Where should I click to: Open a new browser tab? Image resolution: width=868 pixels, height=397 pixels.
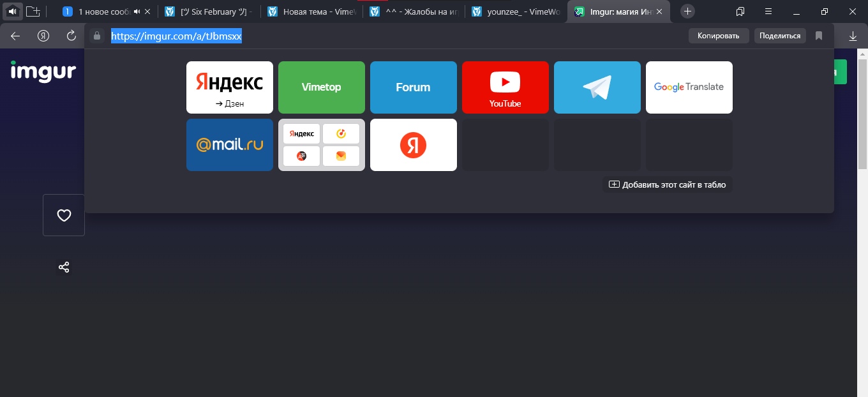[x=687, y=11]
